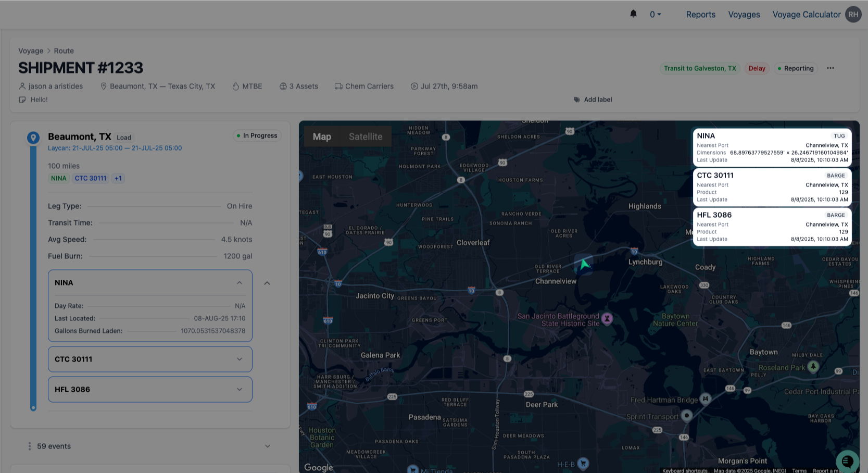Click the notification bell icon
Viewport: 868px width, 473px height.
(x=633, y=14)
